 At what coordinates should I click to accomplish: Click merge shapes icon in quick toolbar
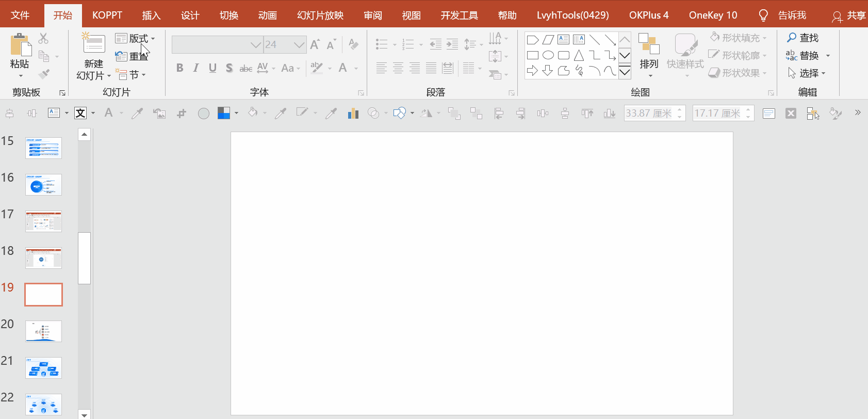[373, 113]
